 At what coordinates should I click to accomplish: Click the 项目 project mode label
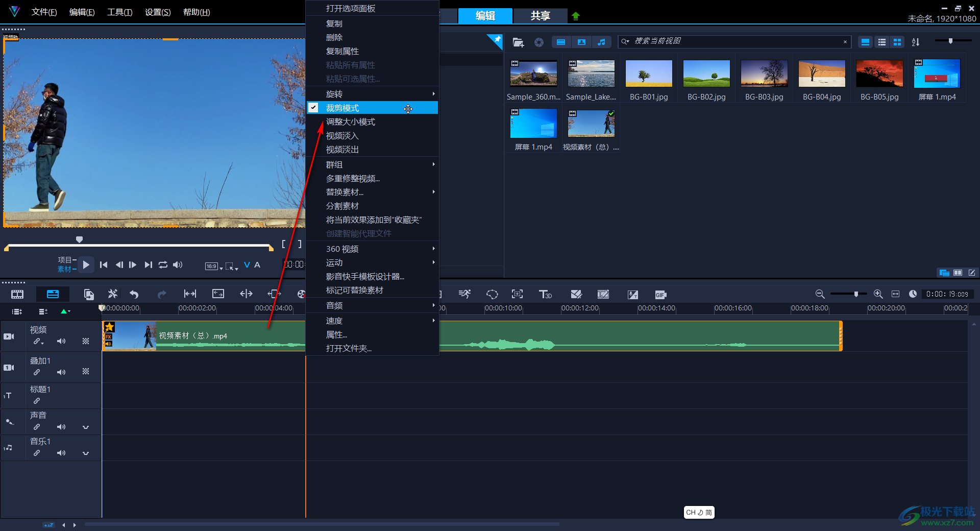pyautogui.click(x=64, y=260)
